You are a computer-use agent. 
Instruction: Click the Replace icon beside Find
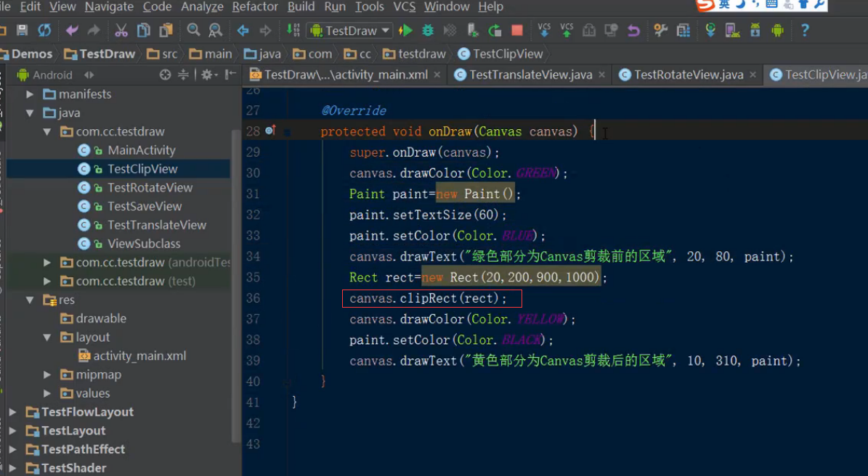point(215,30)
